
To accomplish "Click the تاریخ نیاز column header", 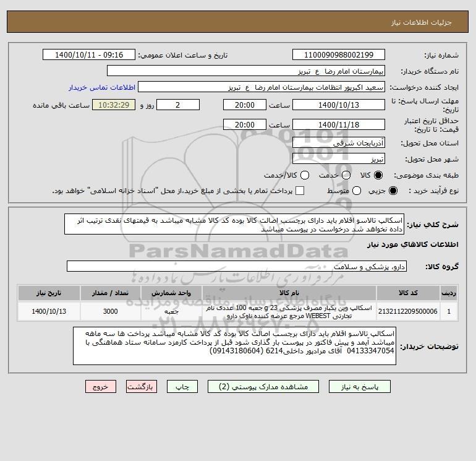I will pyautogui.click(x=49, y=293).
